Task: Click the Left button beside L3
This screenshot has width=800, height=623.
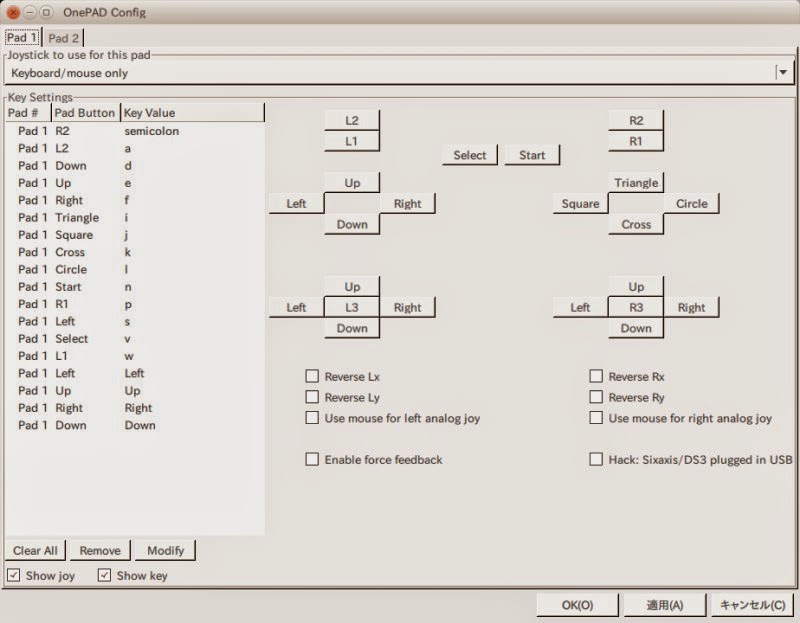Action: 296,308
